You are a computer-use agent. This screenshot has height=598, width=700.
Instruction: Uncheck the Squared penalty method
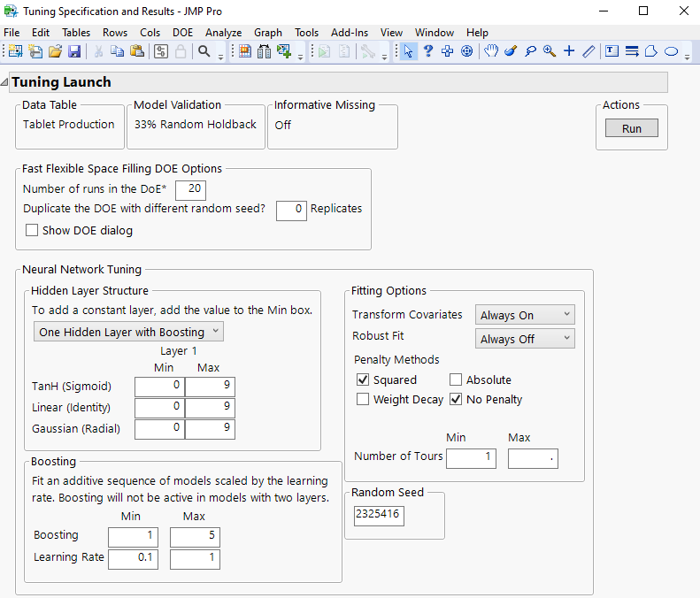(x=363, y=379)
